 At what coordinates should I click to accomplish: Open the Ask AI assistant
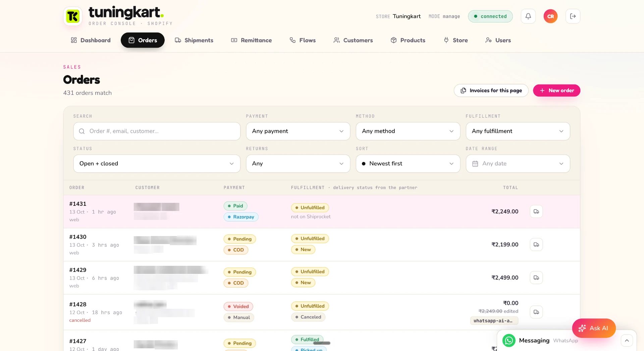[594, 328]
